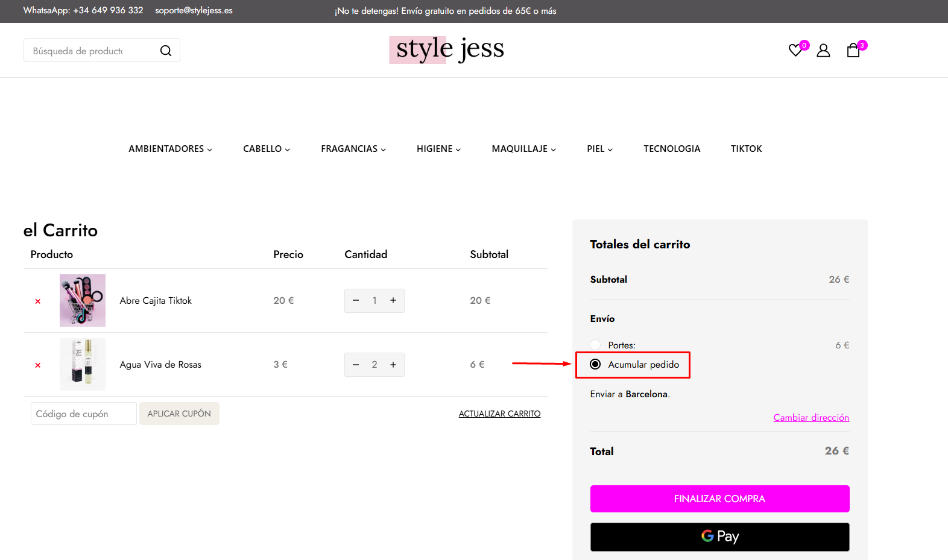Pay with the Google Pay button

coord(719,536)
